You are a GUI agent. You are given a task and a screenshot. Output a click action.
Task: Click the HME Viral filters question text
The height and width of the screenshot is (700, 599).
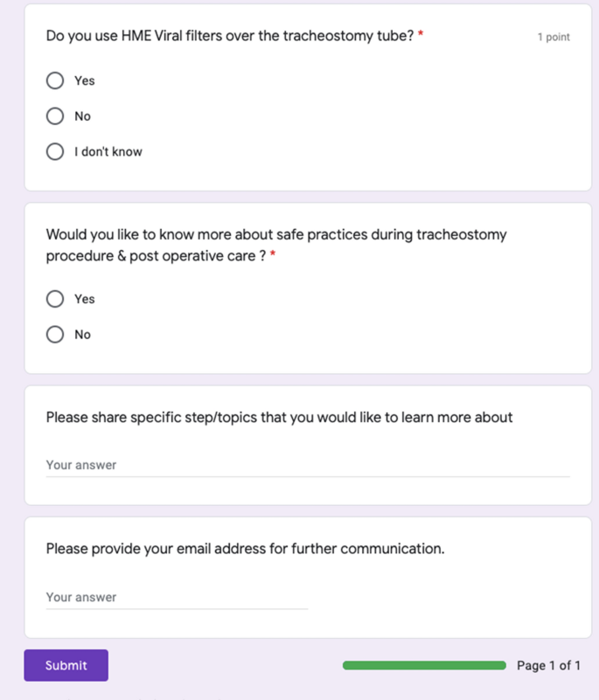tap(229, 36)
